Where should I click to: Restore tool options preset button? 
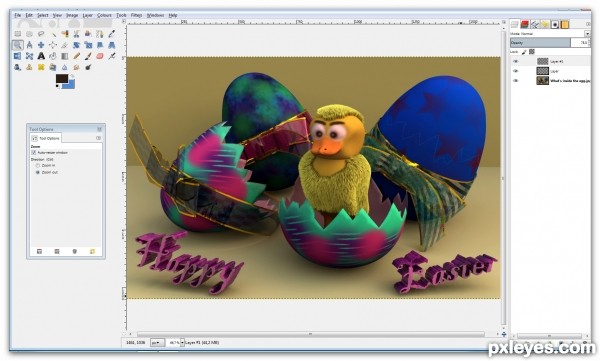pyautogui.click(x=57, y=252)
